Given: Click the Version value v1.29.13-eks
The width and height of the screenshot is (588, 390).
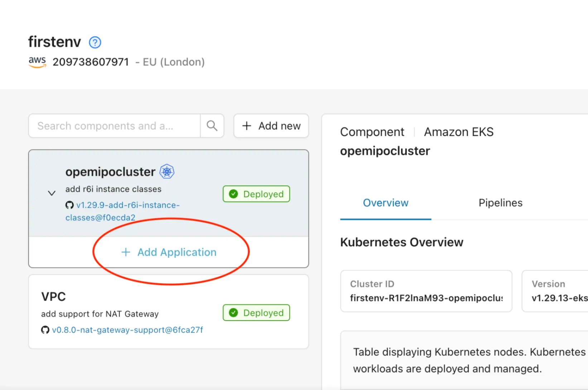Looking at the screenshot, I should click(560, 298).
